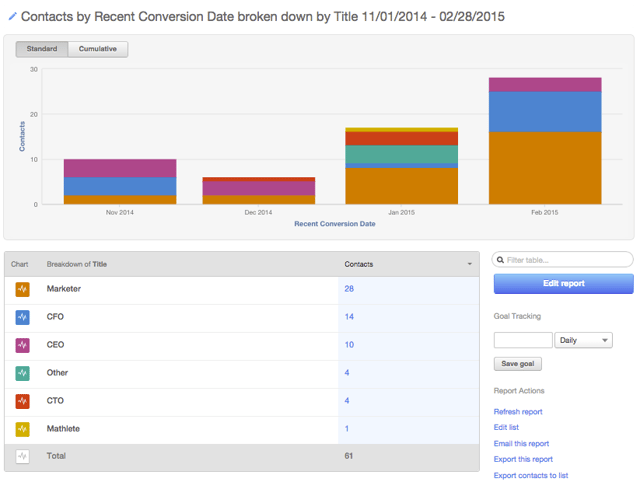Click the Mathlete row chart icon

pyautogui.click(x=22, y=429)
